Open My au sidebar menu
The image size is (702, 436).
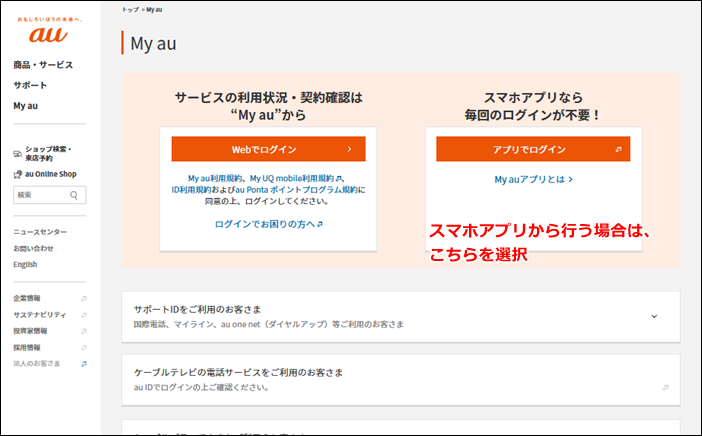coord(26,106)
